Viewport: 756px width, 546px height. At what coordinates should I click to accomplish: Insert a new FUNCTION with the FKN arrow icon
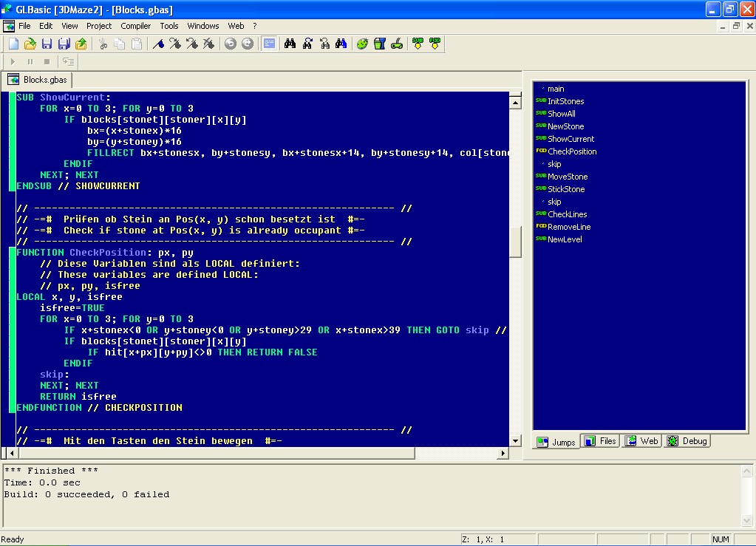pos(435,44)
